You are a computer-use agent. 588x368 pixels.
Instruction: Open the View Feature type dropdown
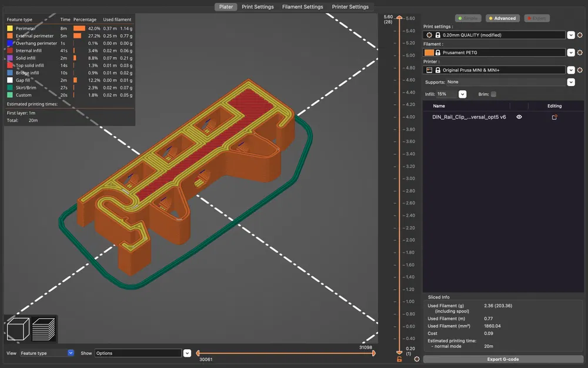[x=71, y=353]
